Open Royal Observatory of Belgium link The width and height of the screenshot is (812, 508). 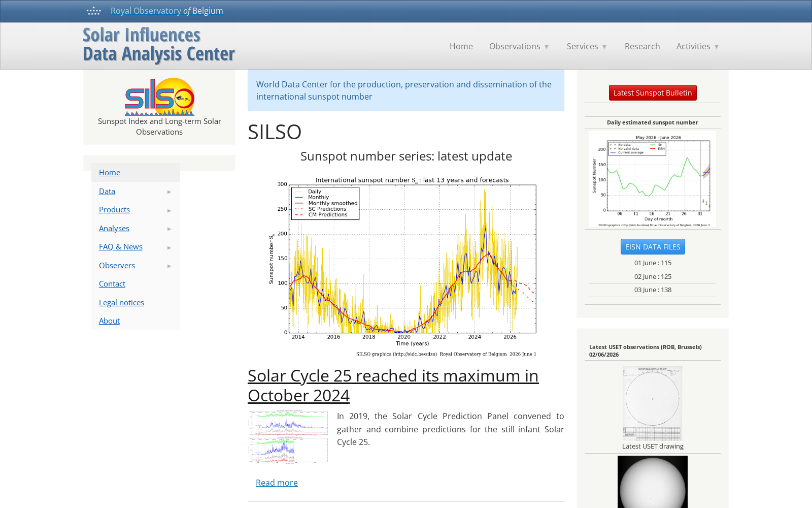coord(166,11)
